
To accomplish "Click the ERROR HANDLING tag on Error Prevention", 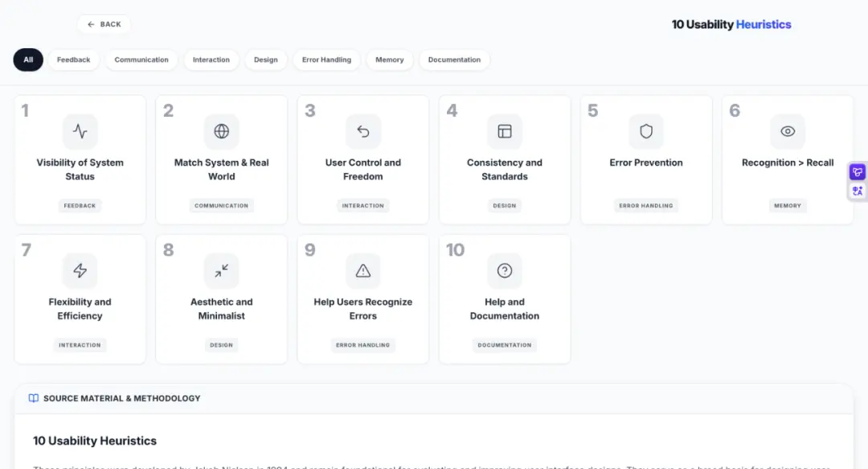I will click(x=646, y=206).
